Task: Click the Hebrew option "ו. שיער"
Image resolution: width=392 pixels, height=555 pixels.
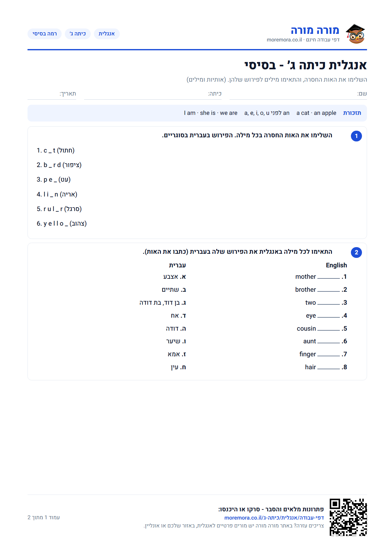Action: [x=176, y=341]
